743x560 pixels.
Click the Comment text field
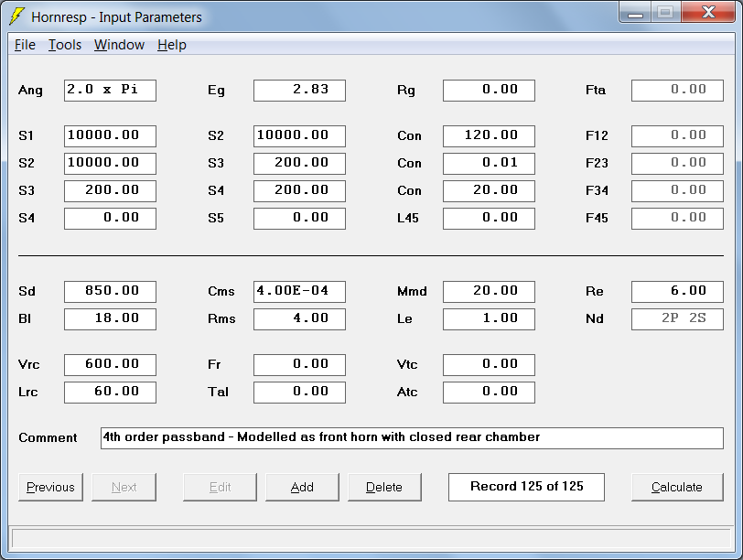413,438
